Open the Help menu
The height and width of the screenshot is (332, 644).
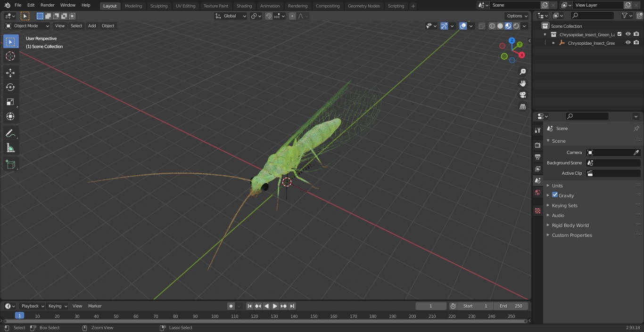click(86, 5)
